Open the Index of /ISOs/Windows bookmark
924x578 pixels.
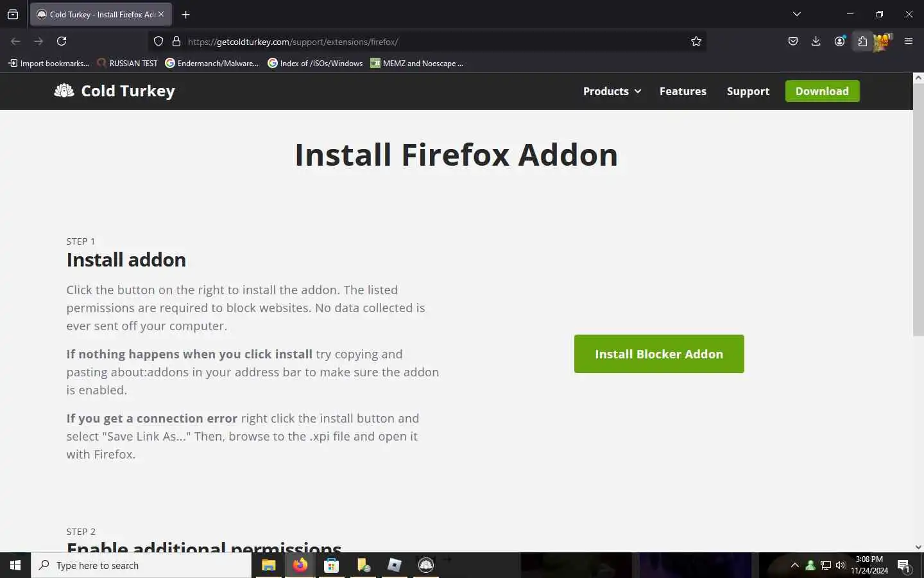click(x=315, y=63)
